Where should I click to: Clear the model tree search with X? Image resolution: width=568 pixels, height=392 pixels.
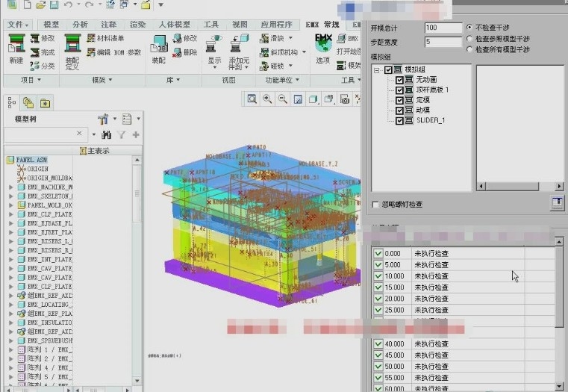(x=79, y=134)
